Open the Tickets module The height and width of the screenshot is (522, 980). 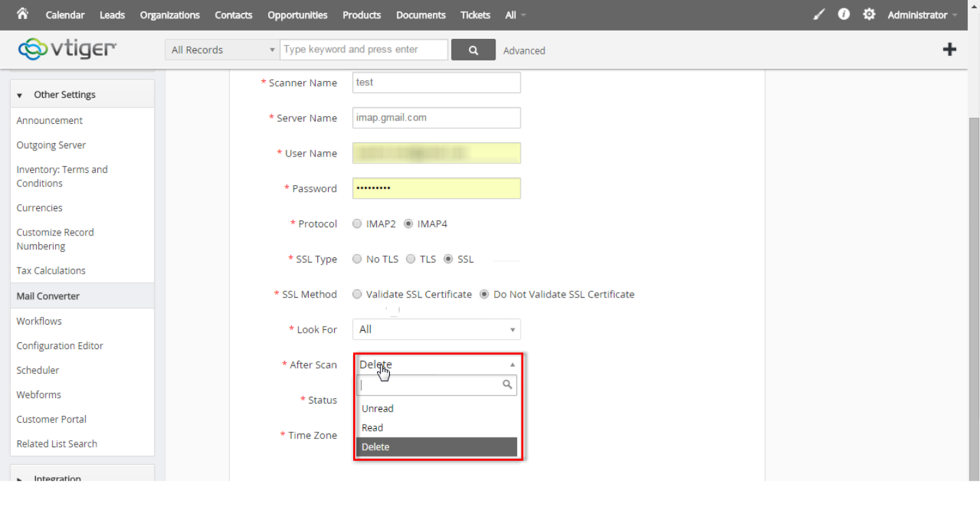pos(475,15)
